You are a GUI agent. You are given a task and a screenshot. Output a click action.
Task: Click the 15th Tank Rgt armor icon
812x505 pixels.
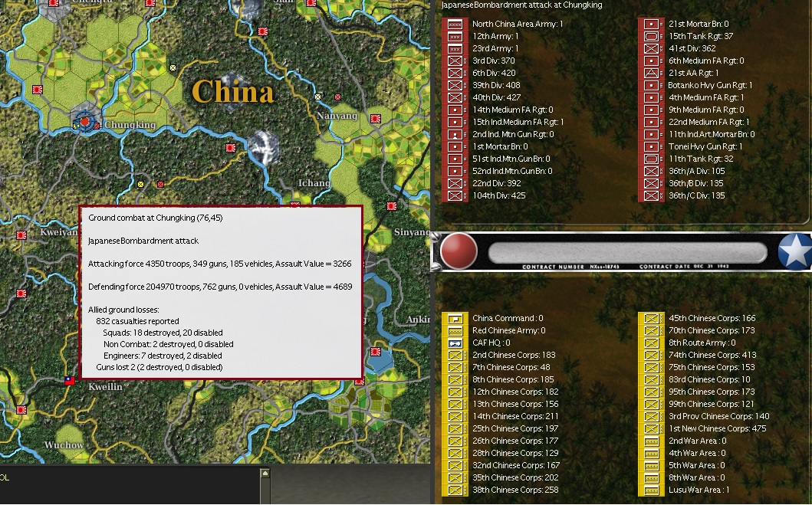point(651,36)
